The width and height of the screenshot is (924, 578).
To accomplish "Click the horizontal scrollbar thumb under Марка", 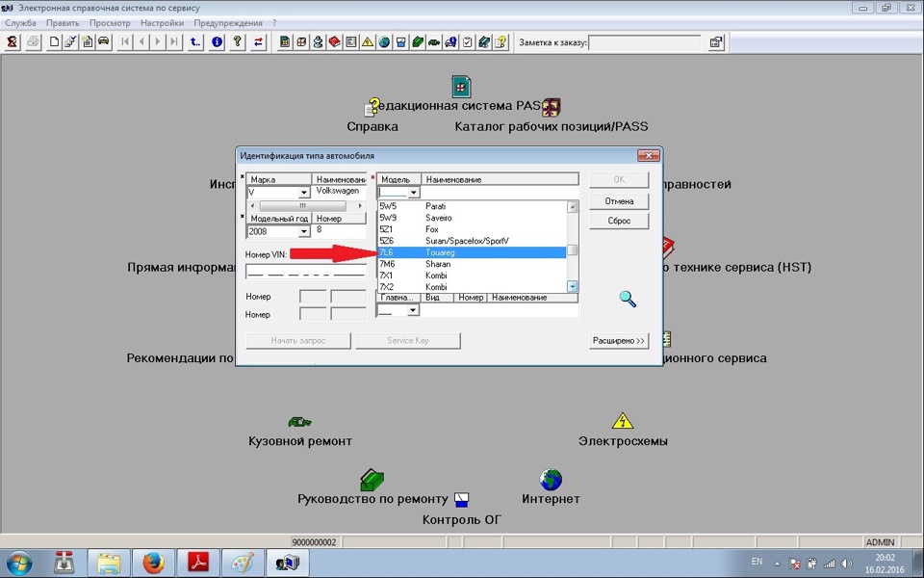I will 302,206.
